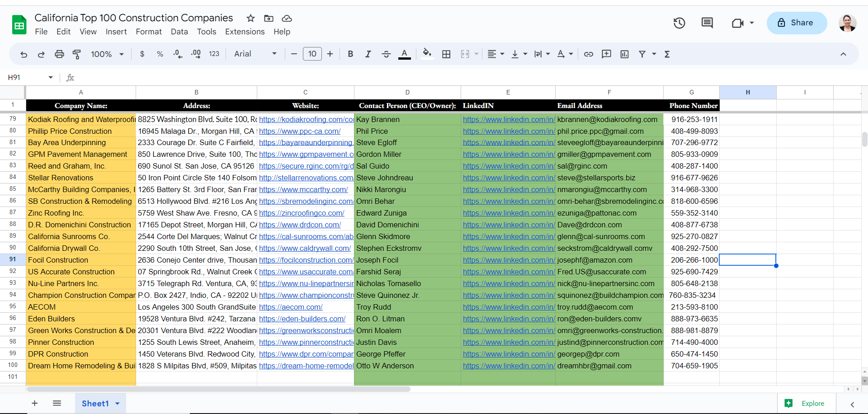This screenshot has width=868, height=414.
Task: Go to Sheets home icon
Action: point(19,24)
